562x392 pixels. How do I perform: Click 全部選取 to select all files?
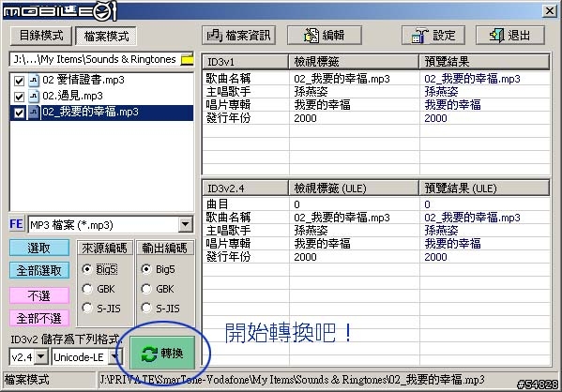pos(39,270)
